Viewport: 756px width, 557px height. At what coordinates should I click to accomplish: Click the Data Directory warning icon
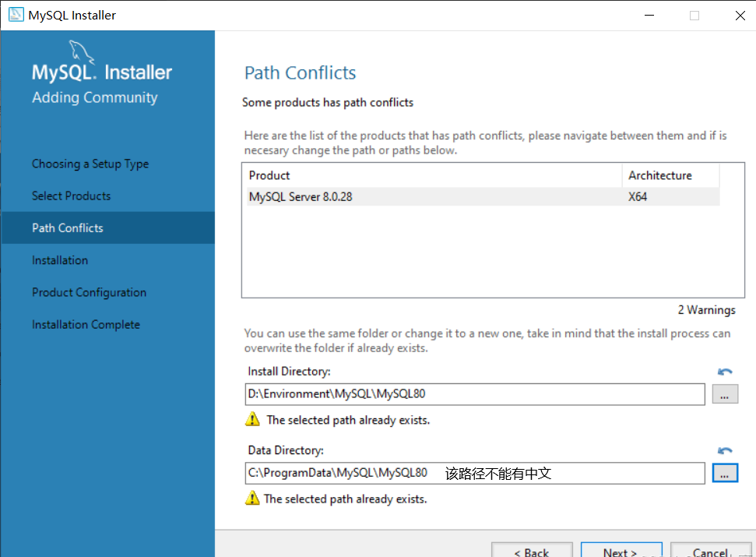252,499
